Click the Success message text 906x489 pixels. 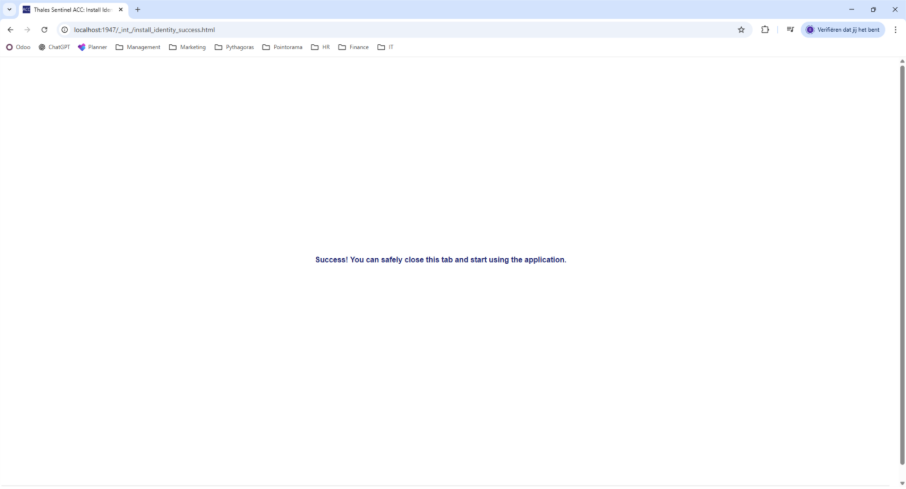pos(441,260)
